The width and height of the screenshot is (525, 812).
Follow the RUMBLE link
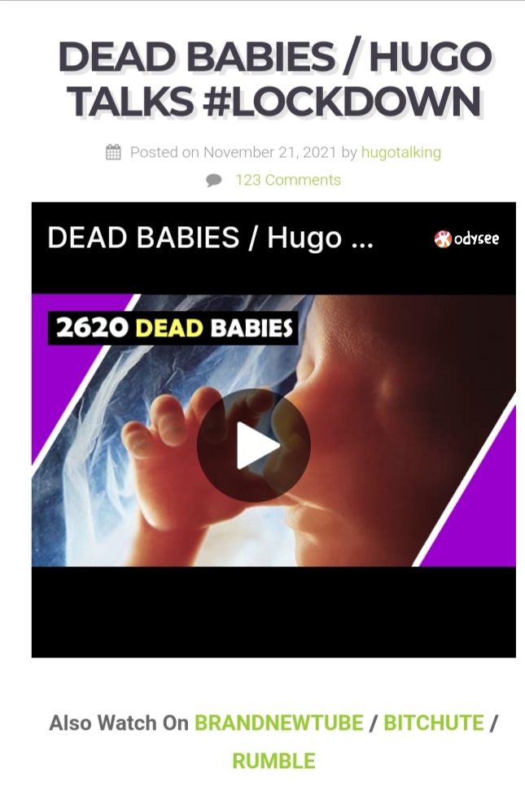click(x=273, y=762)
